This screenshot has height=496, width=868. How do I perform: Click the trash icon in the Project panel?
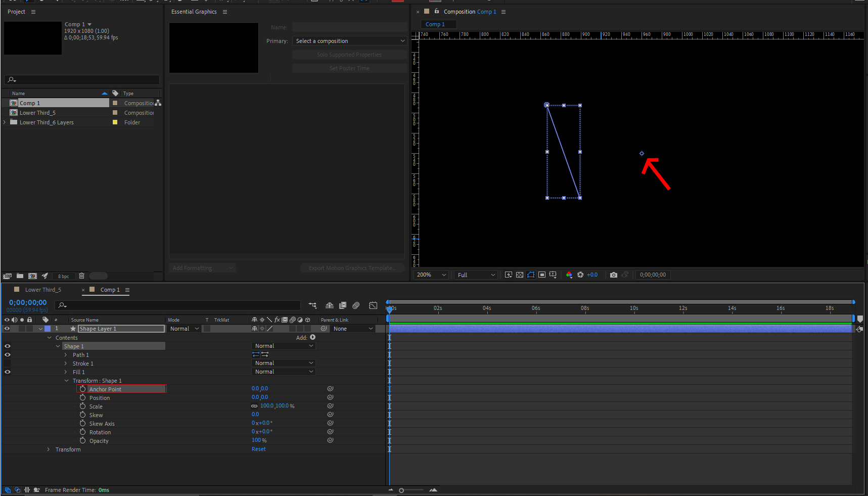click(82, 276)
